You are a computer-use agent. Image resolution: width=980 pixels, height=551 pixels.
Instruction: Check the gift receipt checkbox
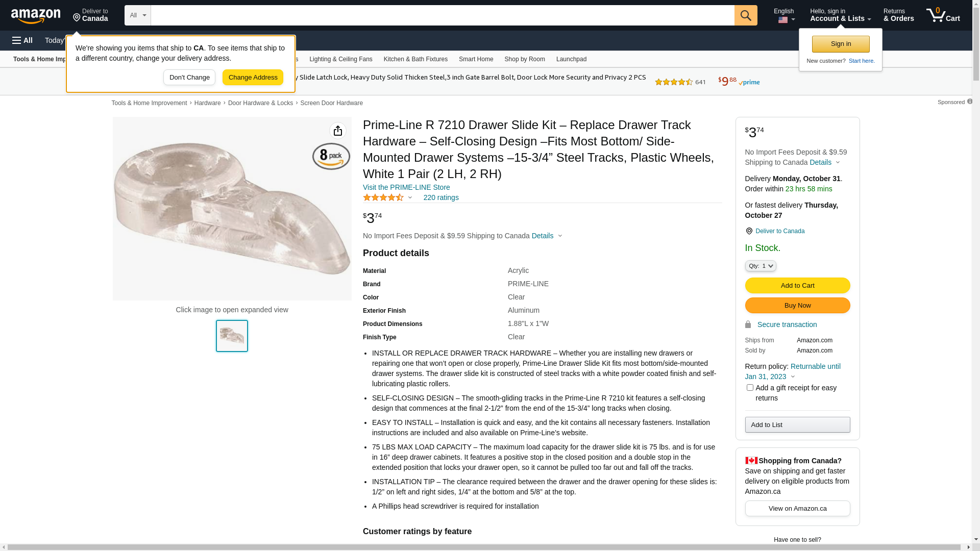(x=750, y=388)
